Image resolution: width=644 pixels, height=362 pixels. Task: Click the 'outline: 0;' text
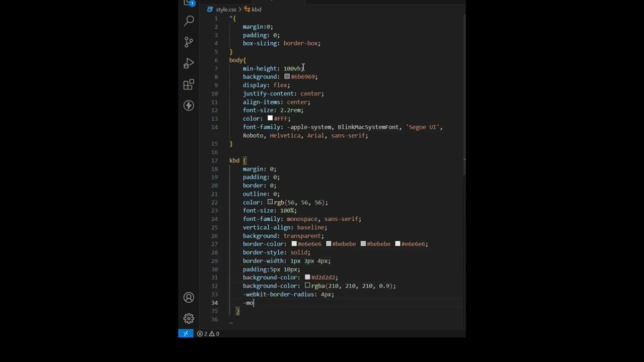(261, 194)
